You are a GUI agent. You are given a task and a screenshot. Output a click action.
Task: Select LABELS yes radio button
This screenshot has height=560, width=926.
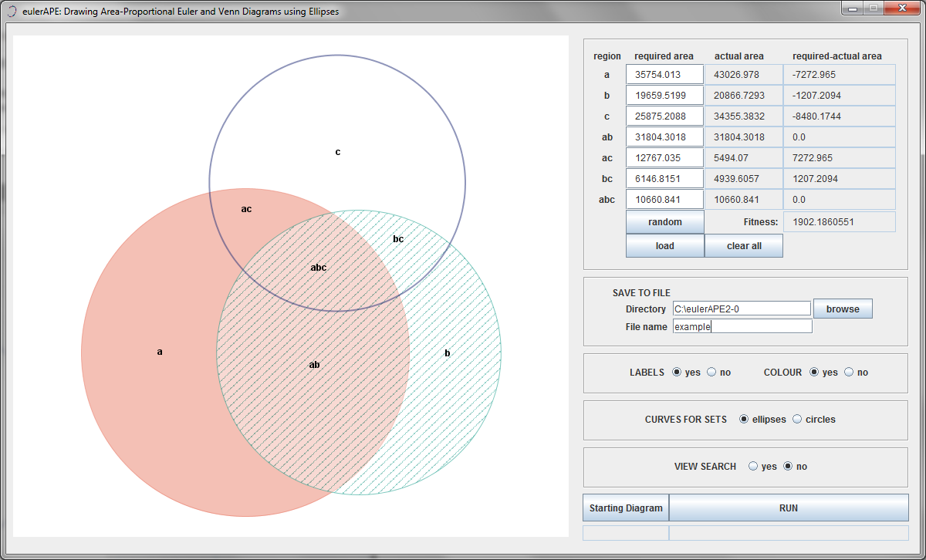tap(678, 372)
